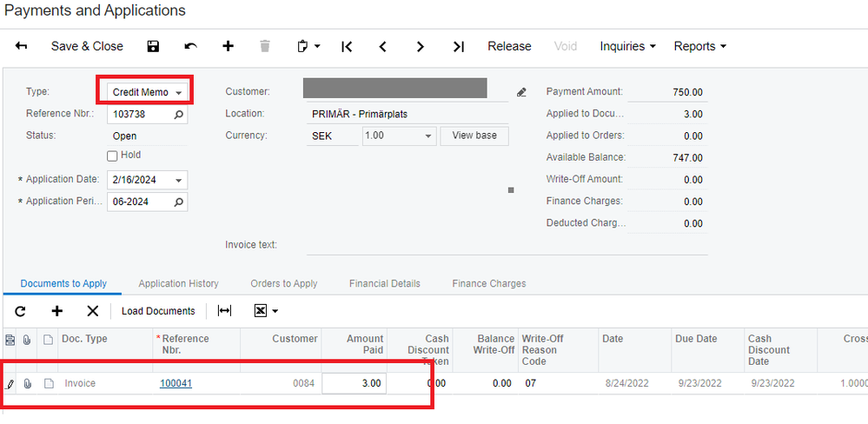Click the Amount Paid cell 3.00
The width and height of the screenshot is (868, 424).
click(354, 383)
